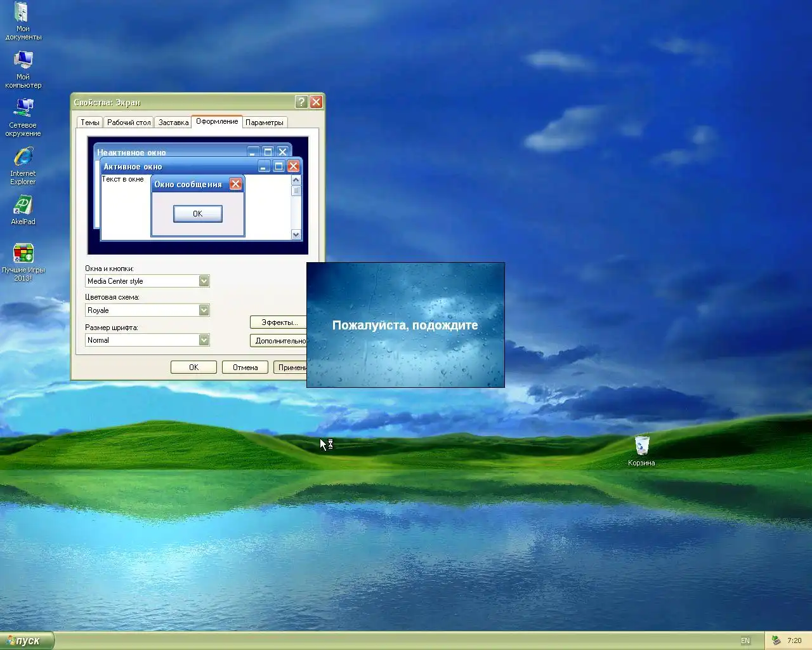Switch to the Рабочий стол tab
Screen dimensions: 812x650
[x=129, y=123]
